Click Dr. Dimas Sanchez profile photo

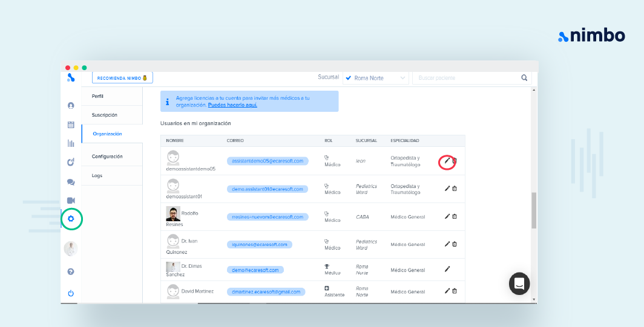coord(173,267)
